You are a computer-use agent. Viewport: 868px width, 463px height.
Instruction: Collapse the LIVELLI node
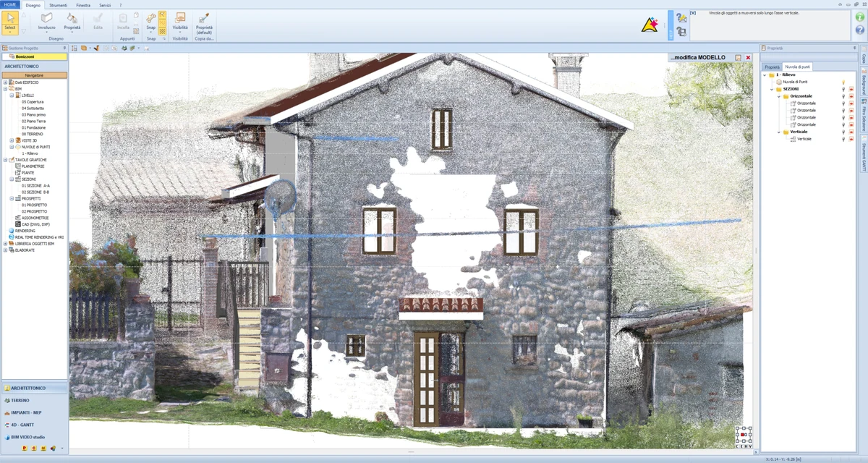pyautogui.click(x=12, y=95)
